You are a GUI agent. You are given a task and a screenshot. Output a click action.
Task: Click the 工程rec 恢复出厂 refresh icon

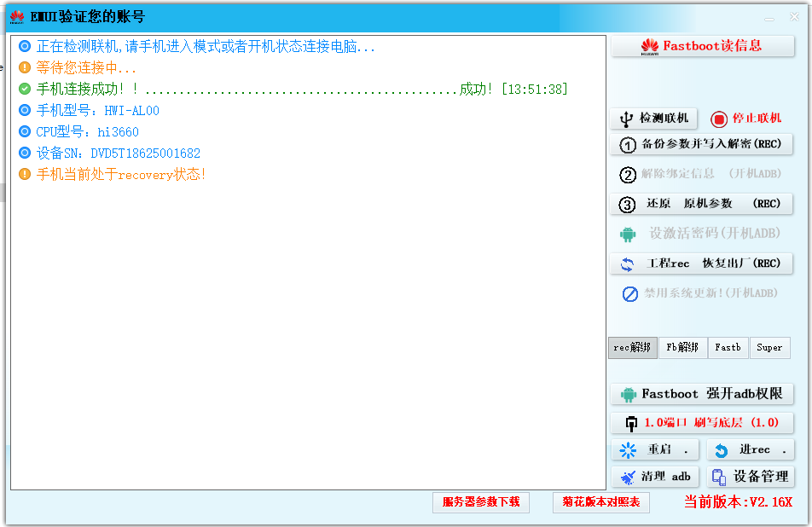point(628,264)
